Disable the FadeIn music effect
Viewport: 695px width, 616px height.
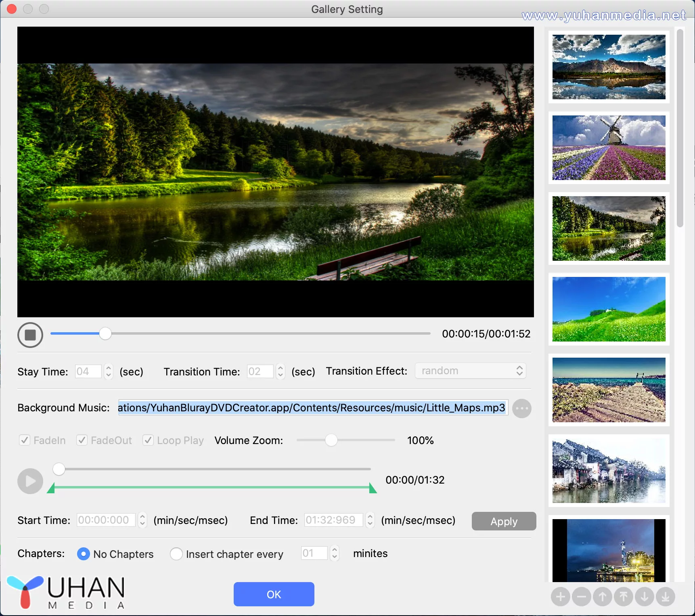(x=25, y=440)
